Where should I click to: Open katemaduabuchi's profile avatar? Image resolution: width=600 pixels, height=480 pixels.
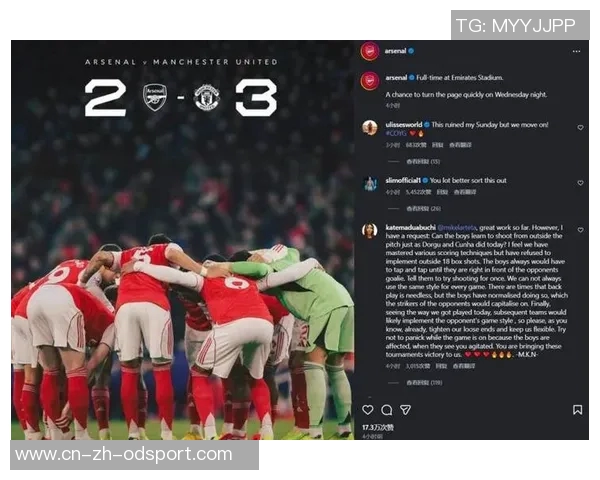370,230
